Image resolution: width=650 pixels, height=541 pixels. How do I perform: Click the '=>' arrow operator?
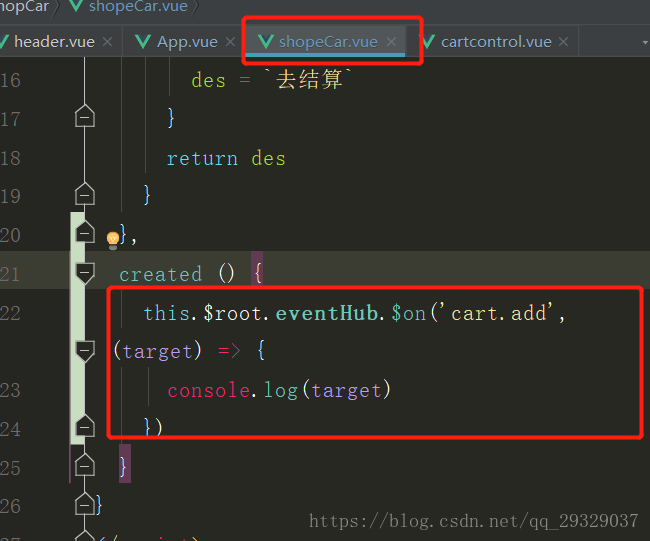click(229, 351)
